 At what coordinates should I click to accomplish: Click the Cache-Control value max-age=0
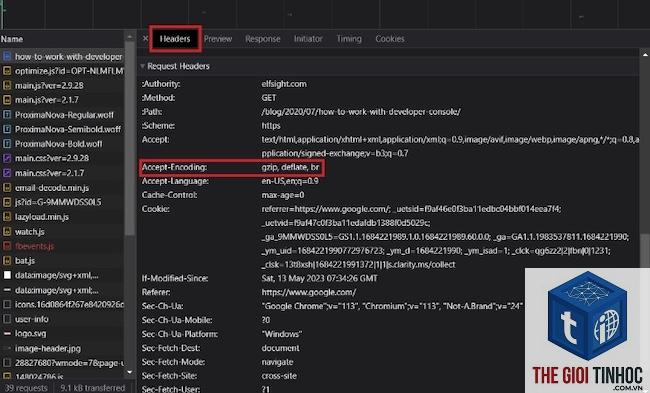(x=283, y=195)
